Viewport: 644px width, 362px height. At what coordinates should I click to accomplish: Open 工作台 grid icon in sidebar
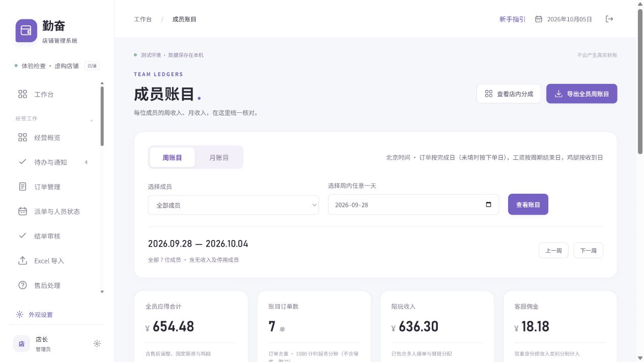[22, 94]
